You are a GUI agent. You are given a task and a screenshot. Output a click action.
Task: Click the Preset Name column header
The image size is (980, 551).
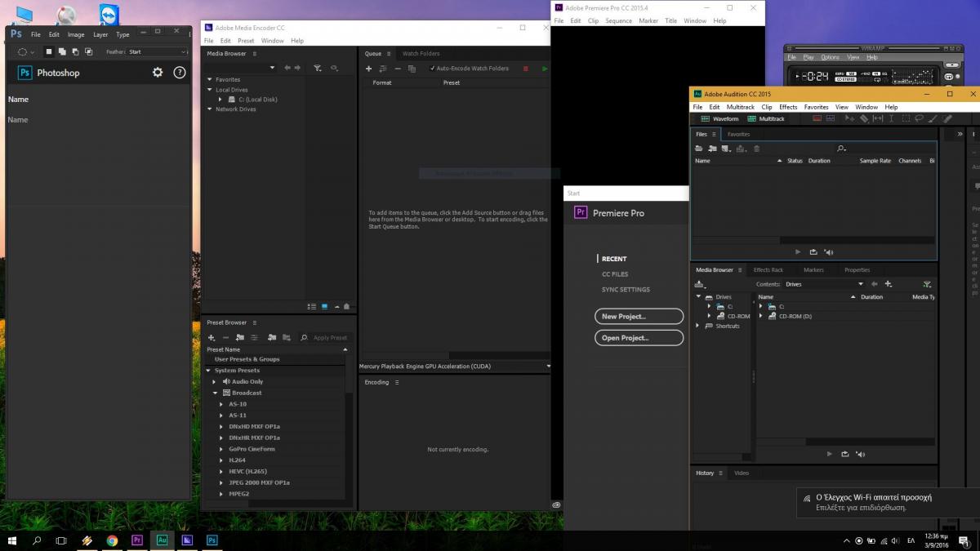pos(224,349)
